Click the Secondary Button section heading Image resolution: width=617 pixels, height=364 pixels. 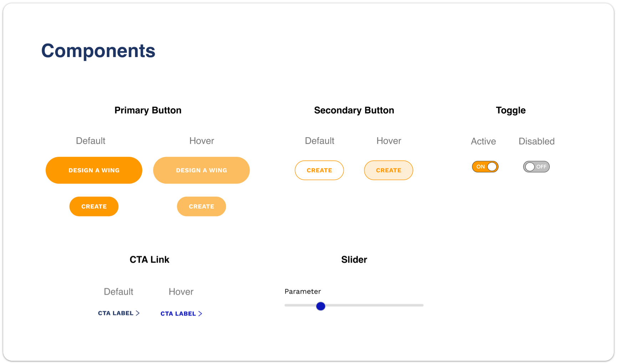pos(354,110)
